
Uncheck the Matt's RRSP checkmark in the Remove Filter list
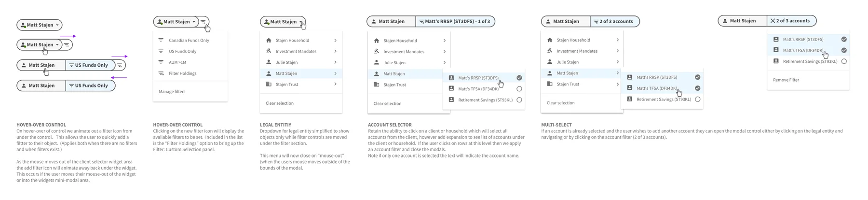pos(844,39)
